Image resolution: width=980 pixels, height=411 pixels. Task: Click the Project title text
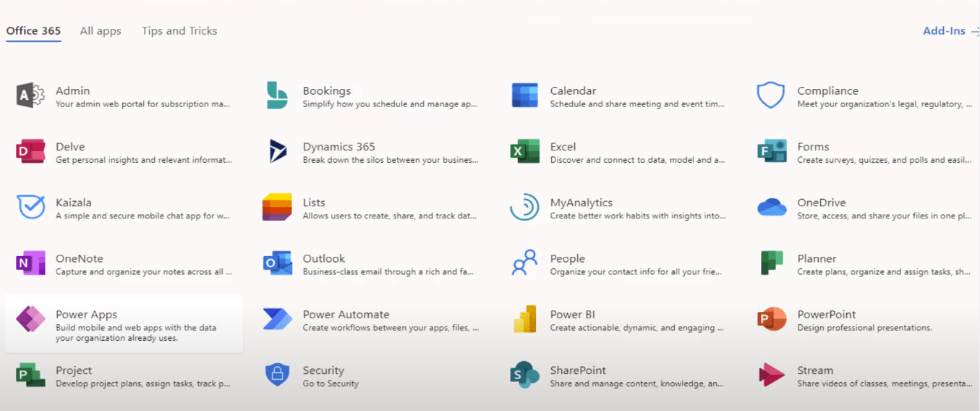coord(74,370)
